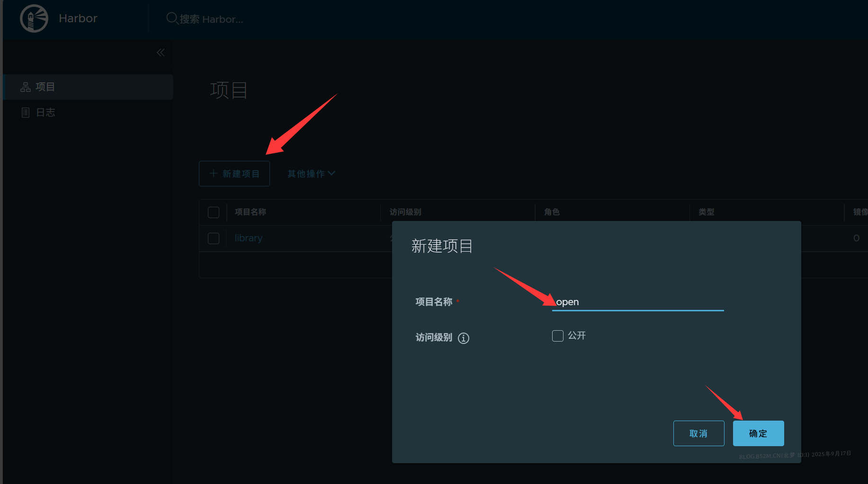
Task: Collapse the sidebar with double-chevron icon
Action: click(x=161, y=53)
